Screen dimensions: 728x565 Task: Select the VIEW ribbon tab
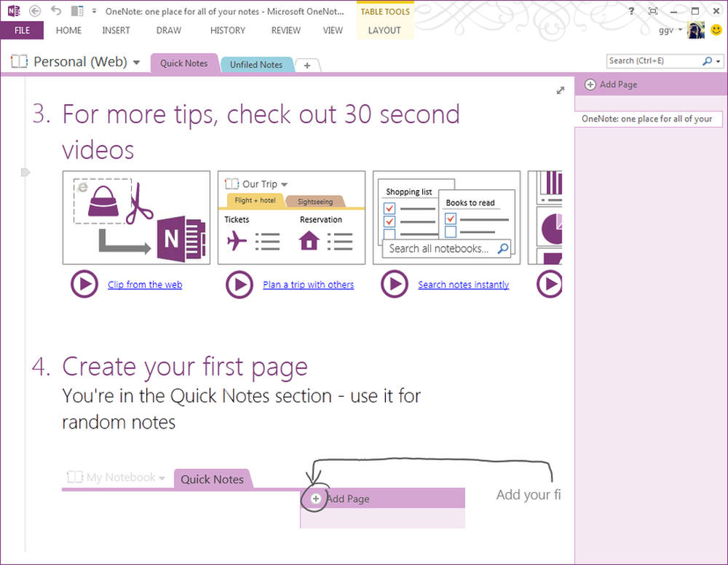click(x=333, y=31)
